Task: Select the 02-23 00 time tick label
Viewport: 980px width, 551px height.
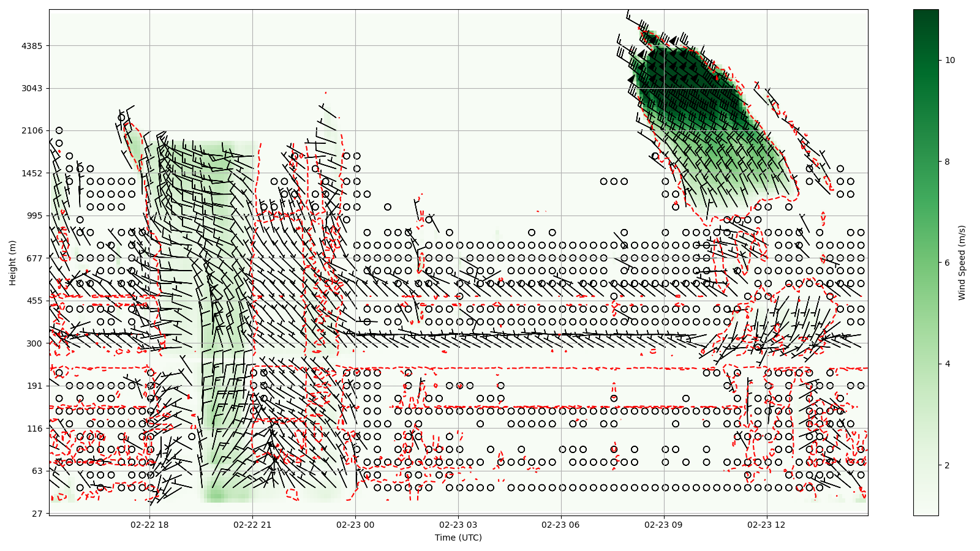Action: tap(355, 525)
